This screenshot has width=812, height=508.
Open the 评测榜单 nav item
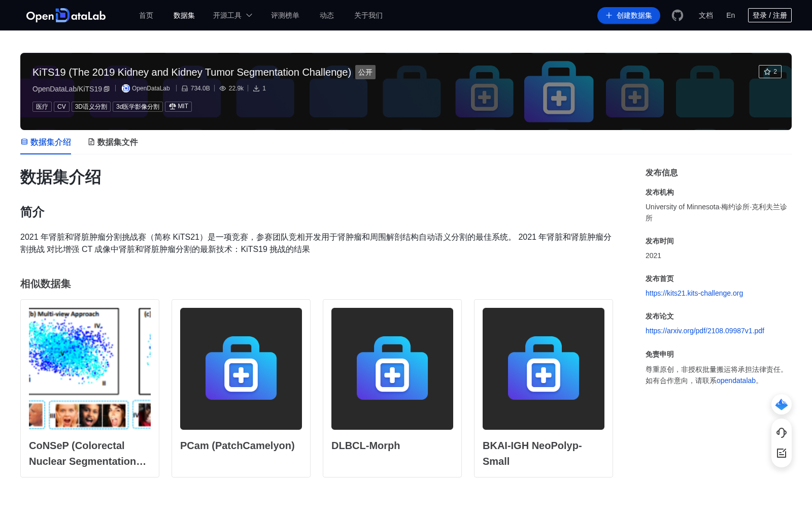click(x=285, y=15)
